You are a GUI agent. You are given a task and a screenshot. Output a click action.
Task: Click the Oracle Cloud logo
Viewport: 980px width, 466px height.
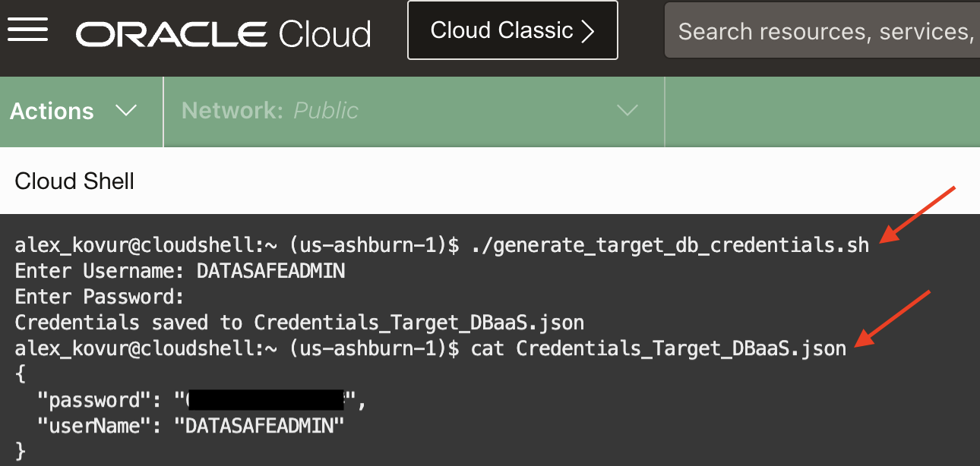tap(223, 33)
